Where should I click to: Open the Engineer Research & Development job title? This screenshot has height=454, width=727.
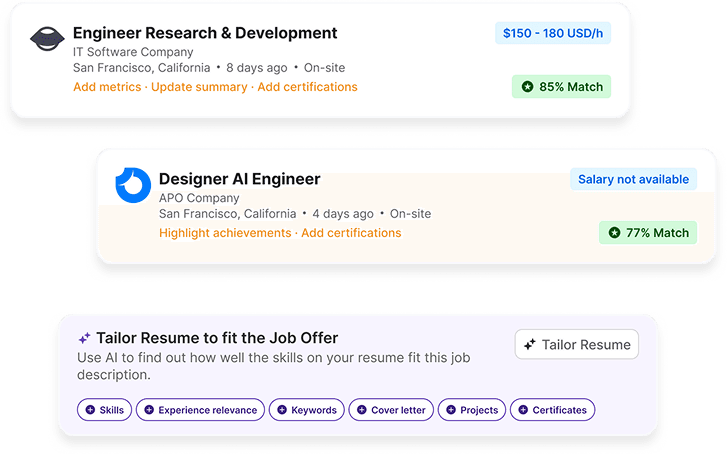[205, 33]
